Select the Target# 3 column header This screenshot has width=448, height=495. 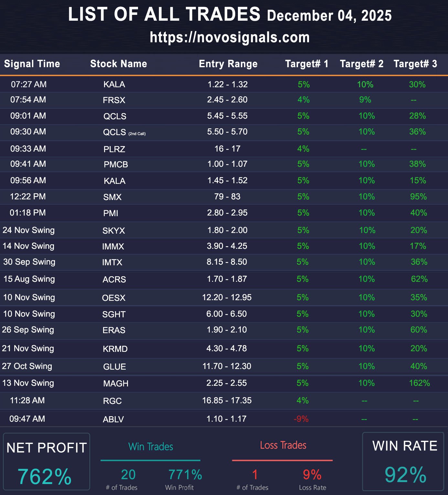pyautogui.click(x=415, y=64)
